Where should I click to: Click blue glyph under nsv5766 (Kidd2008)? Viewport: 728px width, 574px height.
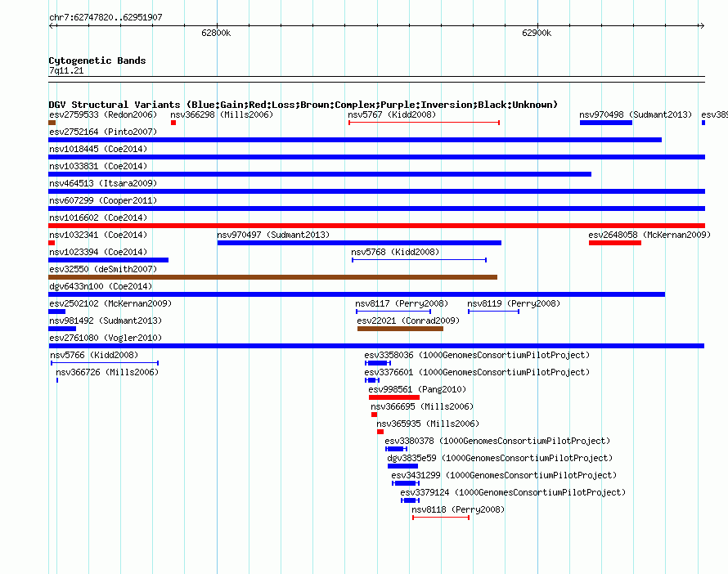pos(105,363)
